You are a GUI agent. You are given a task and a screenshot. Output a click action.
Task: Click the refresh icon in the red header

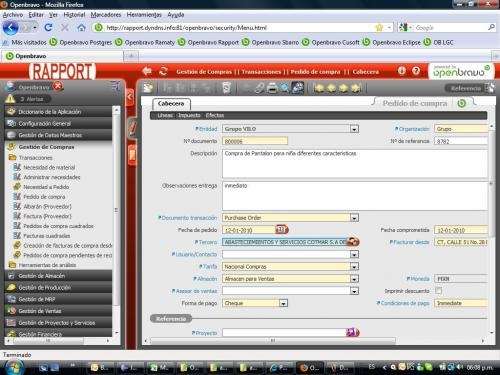coord(163,71)
